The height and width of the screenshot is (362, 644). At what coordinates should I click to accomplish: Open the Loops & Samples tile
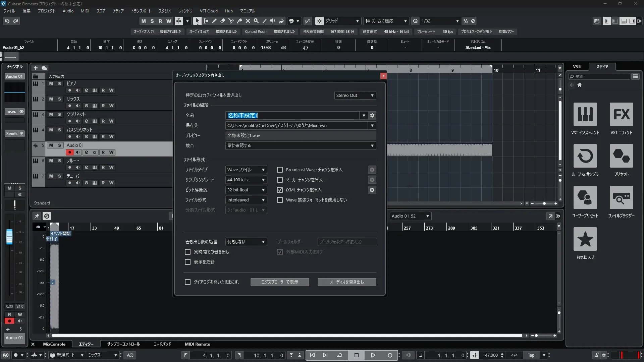(585, 156)
